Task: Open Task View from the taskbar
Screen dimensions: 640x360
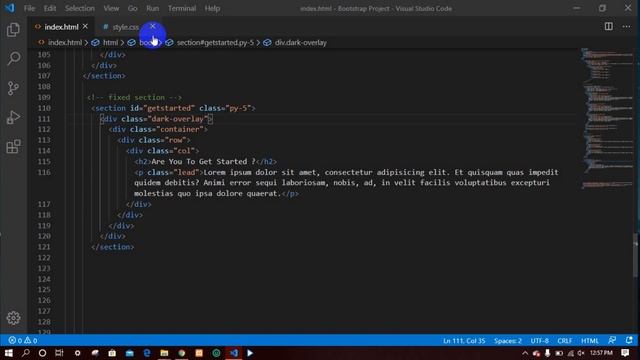Action: (x=59, y=353)
